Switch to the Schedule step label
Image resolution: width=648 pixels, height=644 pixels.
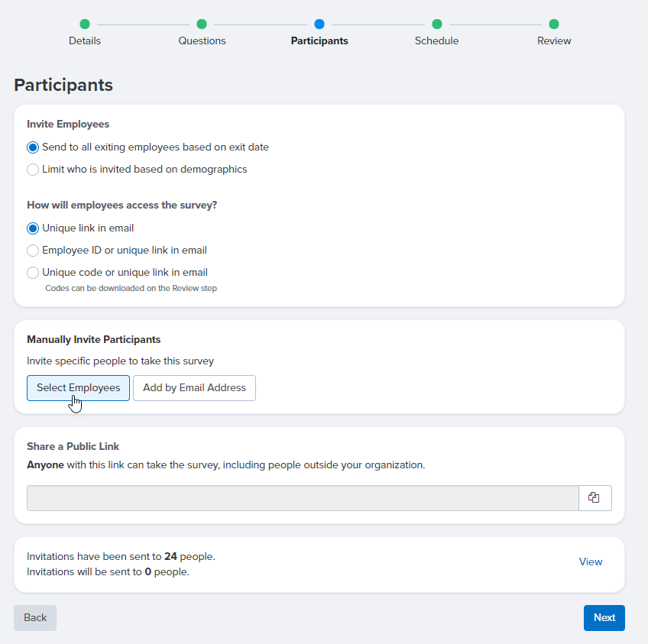(x=437, y=41)
